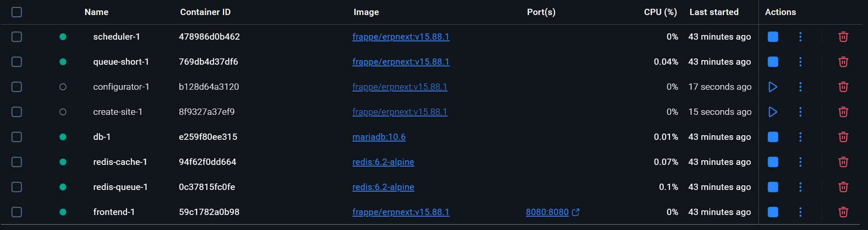The image size is (868, 230).
Task: Start the configurator-1 container
Action: click(773, 87)
